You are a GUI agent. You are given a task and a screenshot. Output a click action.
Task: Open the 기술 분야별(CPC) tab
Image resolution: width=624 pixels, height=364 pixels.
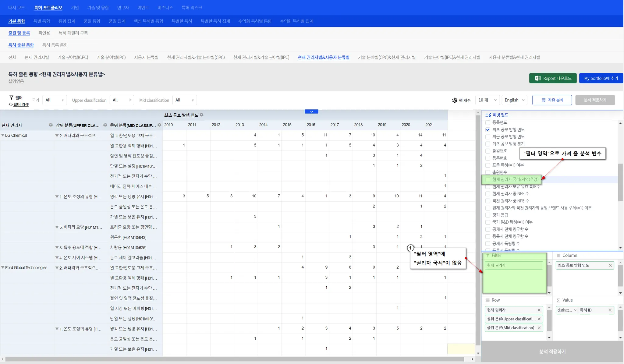(x=73, y=57)
